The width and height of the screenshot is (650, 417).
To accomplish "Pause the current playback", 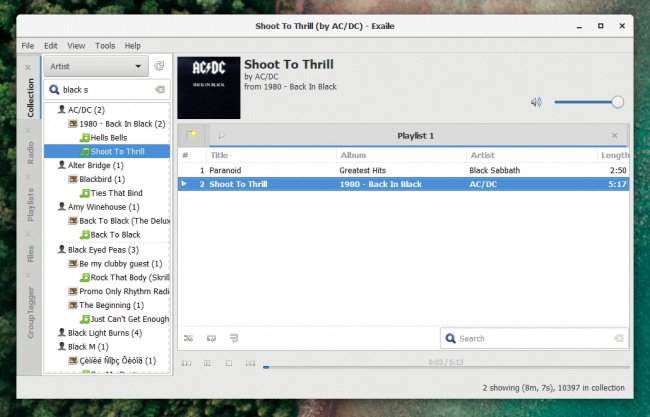I will click(207, 363).
